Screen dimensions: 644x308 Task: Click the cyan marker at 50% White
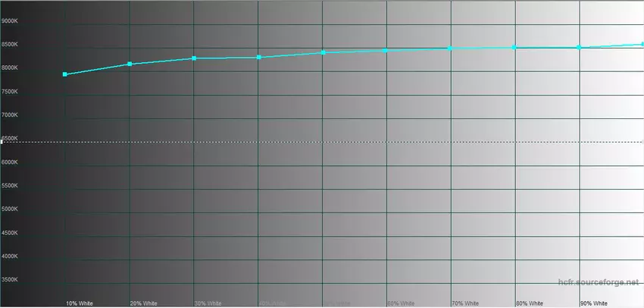[x=324, y=53]
